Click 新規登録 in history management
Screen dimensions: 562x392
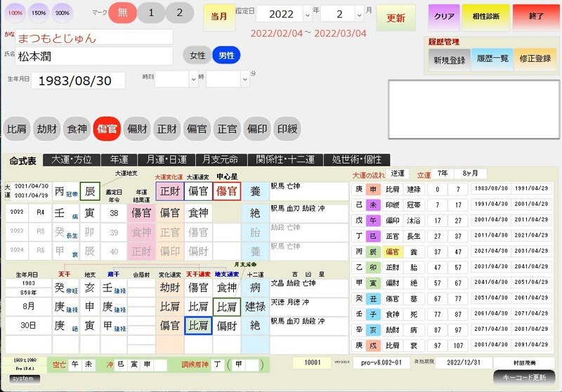coord(449,60)
